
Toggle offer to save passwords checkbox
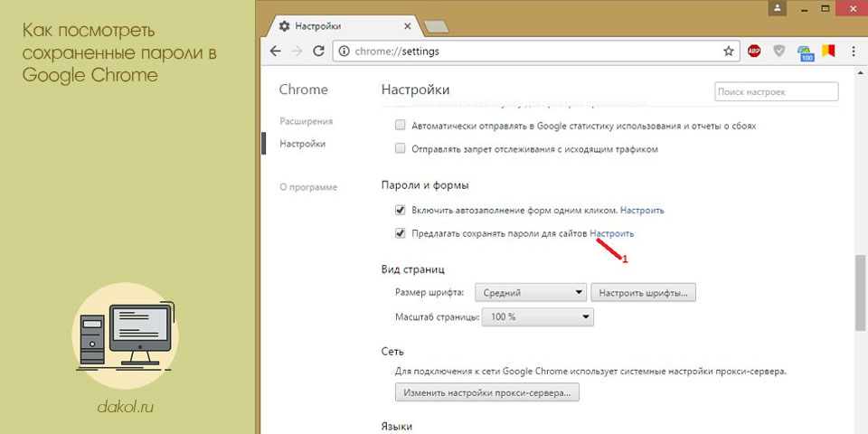[x=401, y=233]
